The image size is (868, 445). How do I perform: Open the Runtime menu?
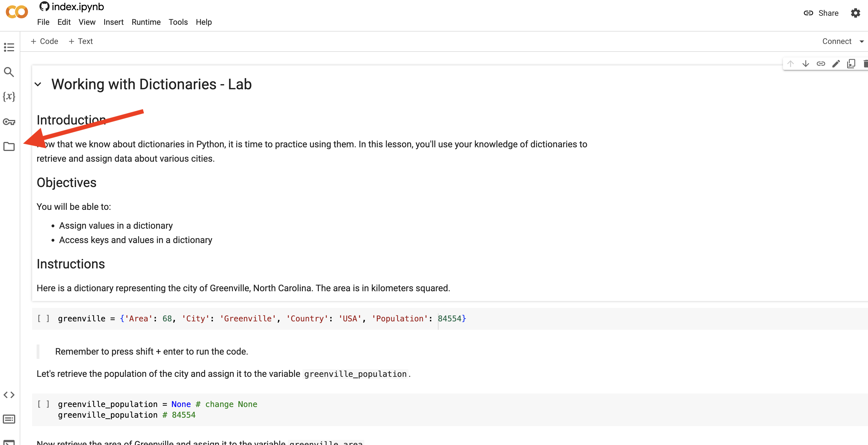pyautogui.click(x=146, y=22)
